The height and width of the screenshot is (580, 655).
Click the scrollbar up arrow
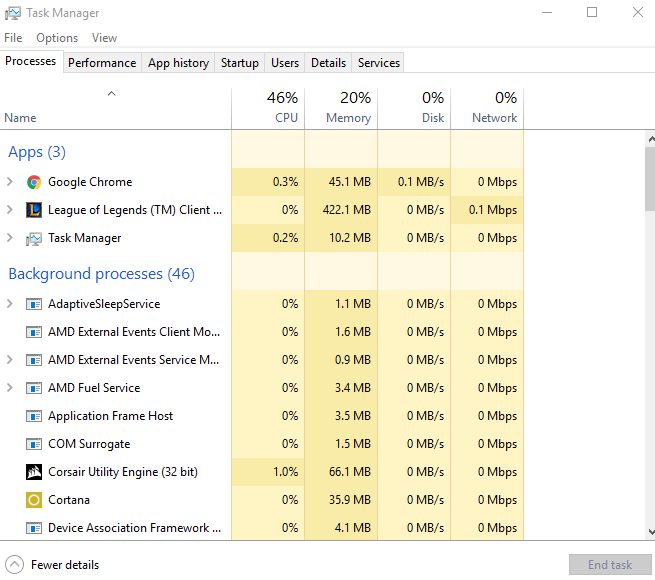tap(651, 139)
